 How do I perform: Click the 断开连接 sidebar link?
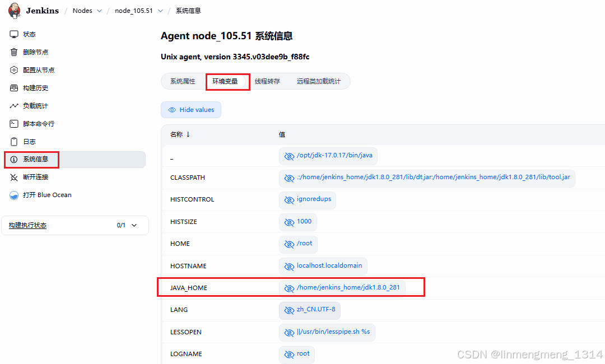(35, 177)
